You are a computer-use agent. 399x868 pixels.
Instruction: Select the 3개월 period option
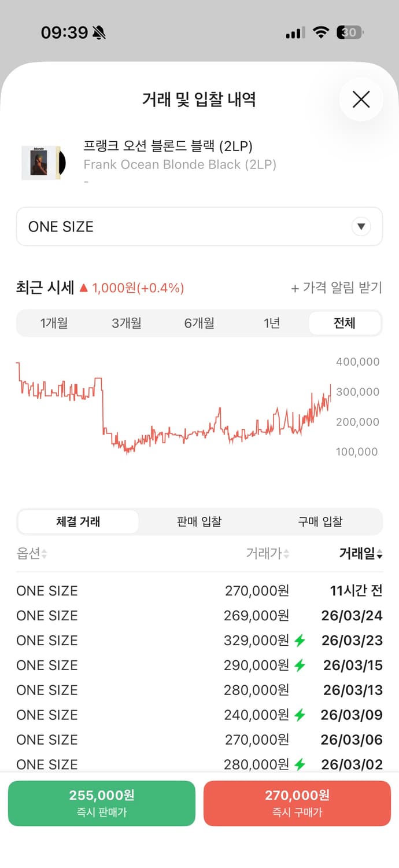click(x=127, y=323)
